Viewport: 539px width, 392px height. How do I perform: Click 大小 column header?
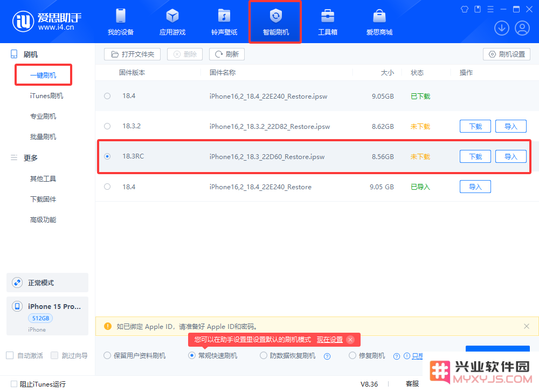click(x=388, y=73)
